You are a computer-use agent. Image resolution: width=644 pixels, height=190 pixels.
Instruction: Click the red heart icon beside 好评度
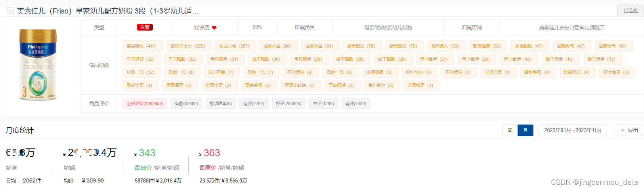coord(214,28)
